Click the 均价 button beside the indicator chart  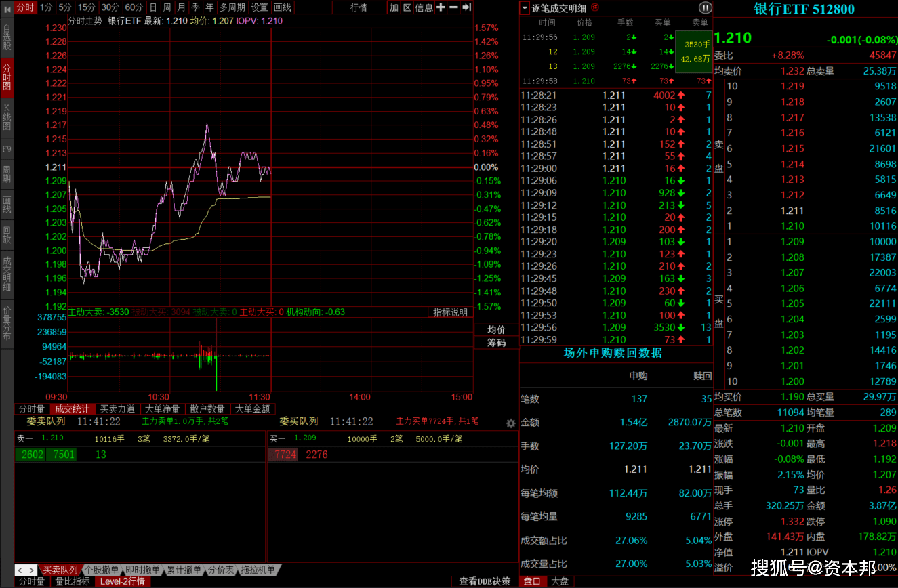click(497, 329)
